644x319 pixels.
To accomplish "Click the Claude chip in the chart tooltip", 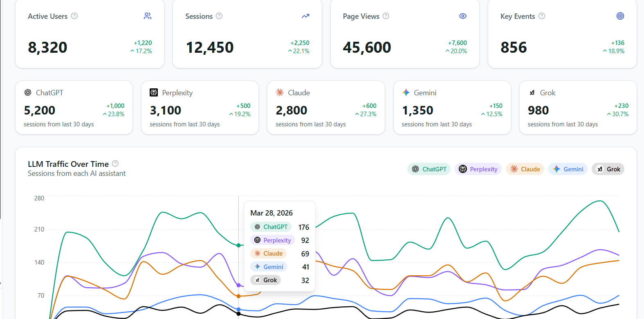I will point(268,254).
